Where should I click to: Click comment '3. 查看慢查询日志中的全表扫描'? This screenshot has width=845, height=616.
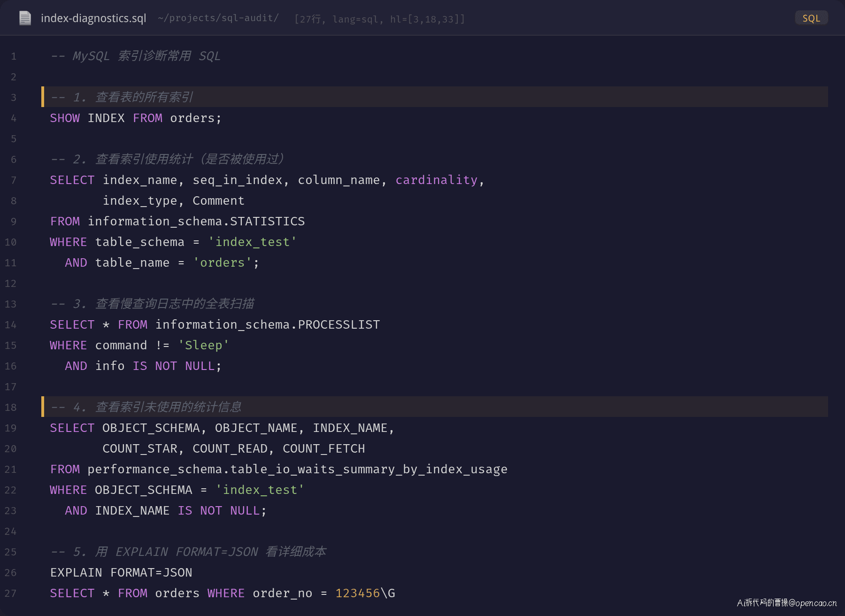coord(163,304)
